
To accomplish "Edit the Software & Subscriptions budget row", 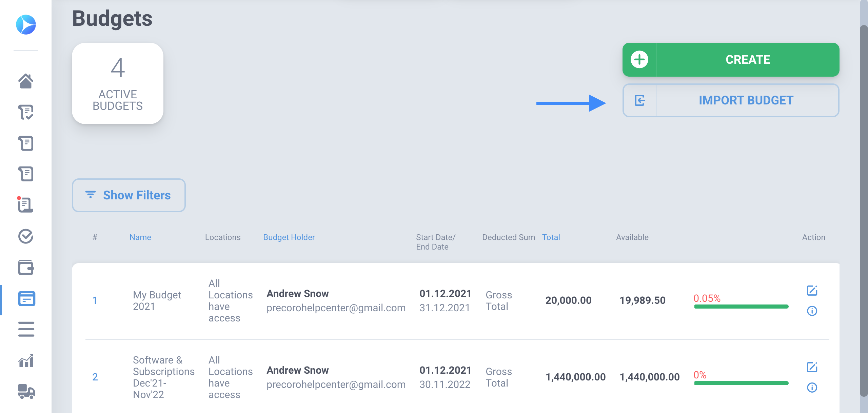I will tap(812, 367).
